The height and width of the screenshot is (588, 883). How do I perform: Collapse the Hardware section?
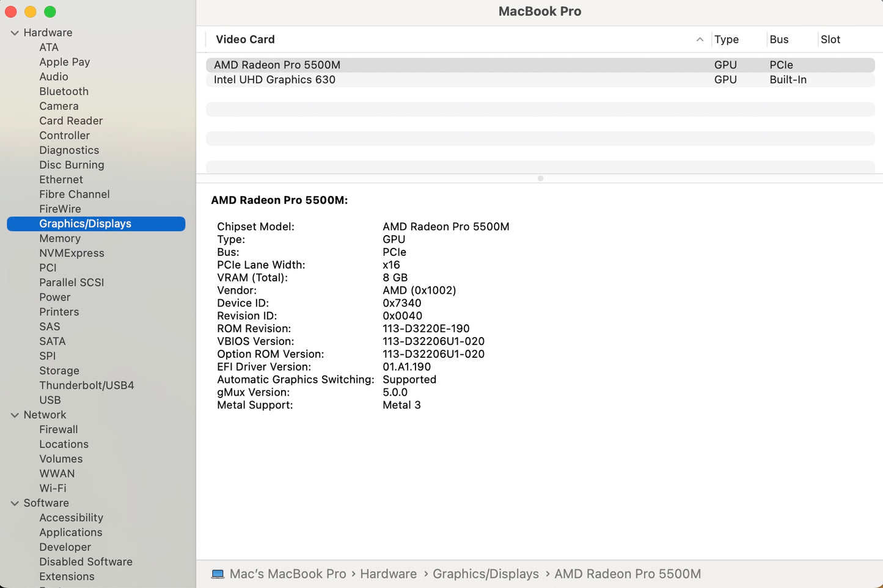click(15, 32)
